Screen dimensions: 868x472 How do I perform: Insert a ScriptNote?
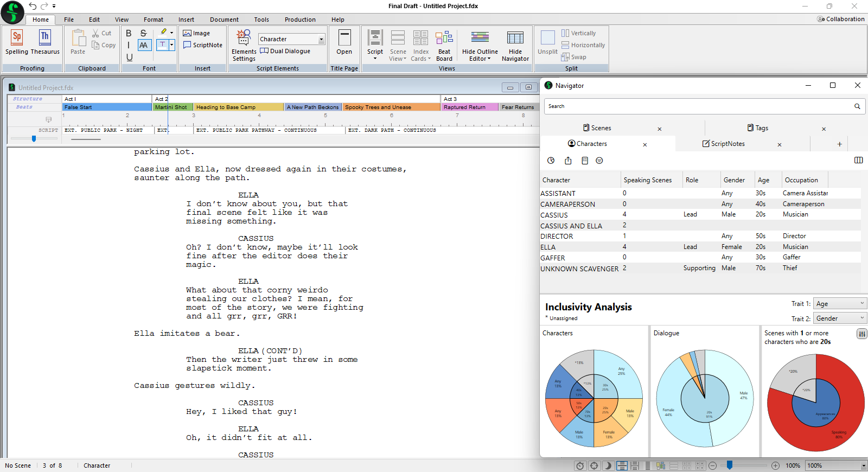(202, 45)
